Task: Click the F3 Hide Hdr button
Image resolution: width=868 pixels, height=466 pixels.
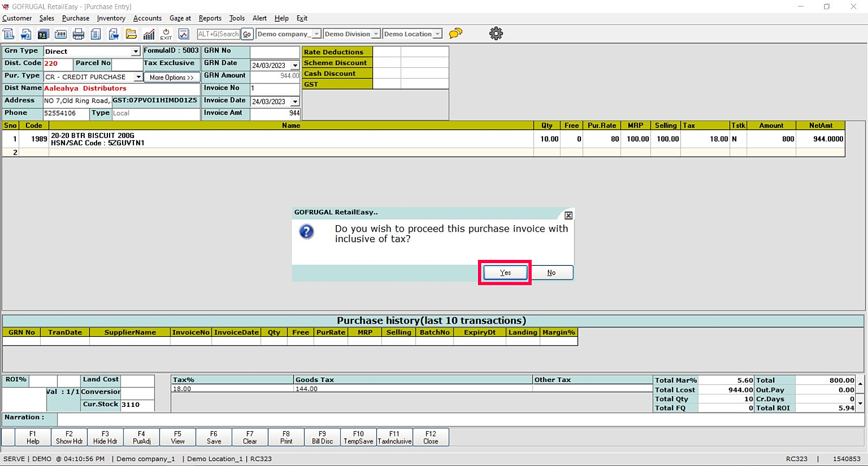Action: 105,437
